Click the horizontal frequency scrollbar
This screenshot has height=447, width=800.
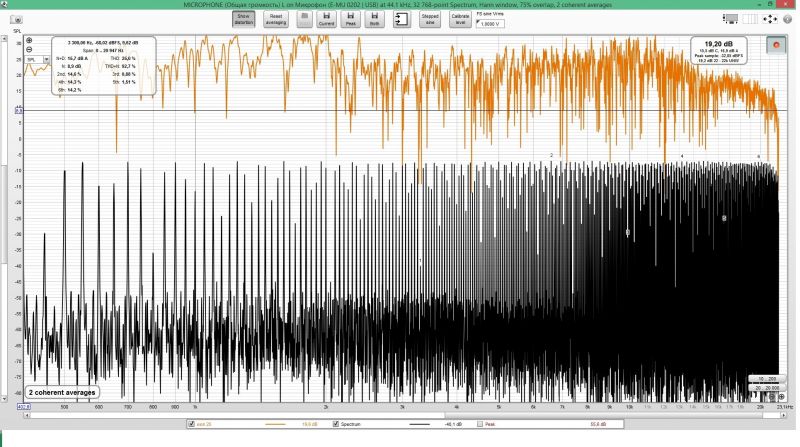tap(400, 415)
